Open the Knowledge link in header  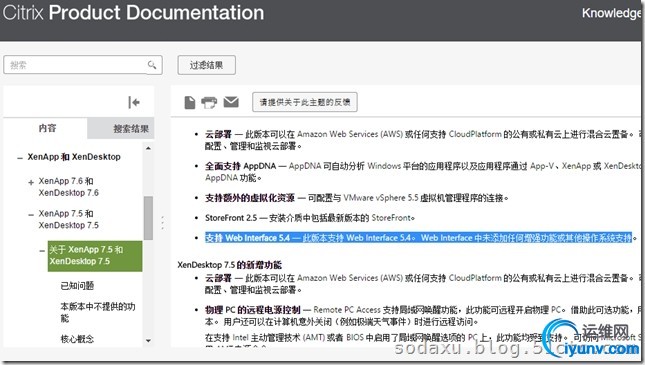611,13
